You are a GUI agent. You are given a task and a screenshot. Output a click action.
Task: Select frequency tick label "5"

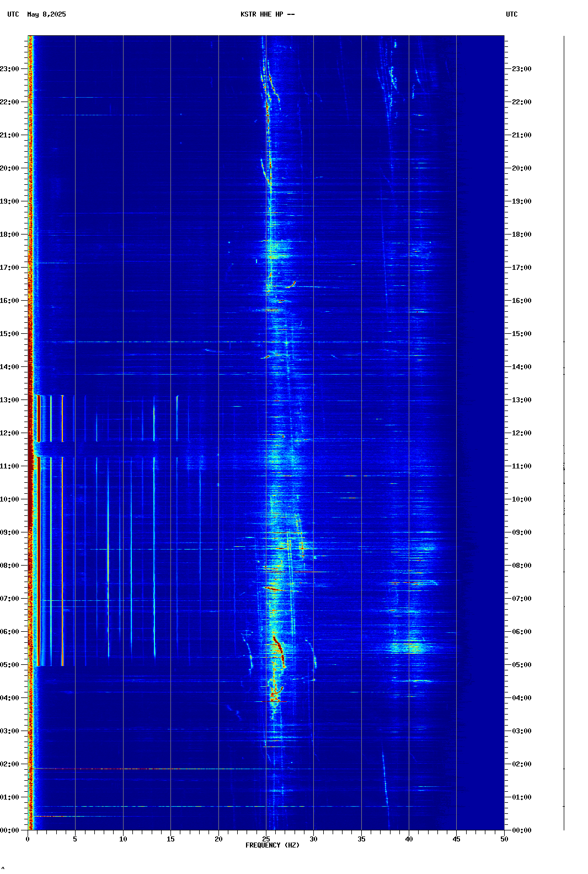(75, 839)
